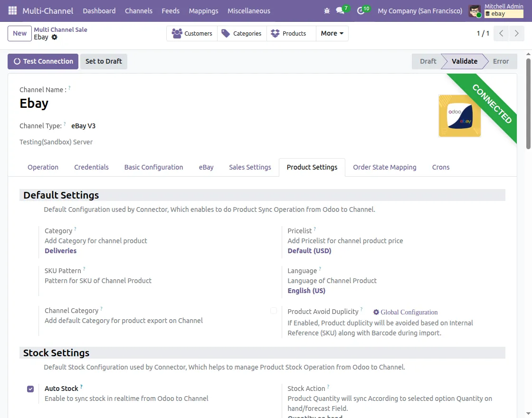
Task: Click Pricelist help question mark
Action: (x=315, y=229)
